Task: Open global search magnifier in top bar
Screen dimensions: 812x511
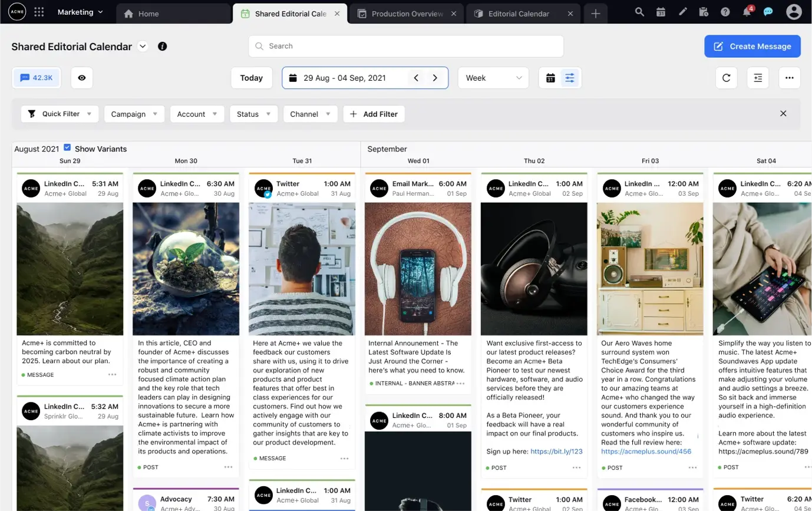Action: click(639, 12)
